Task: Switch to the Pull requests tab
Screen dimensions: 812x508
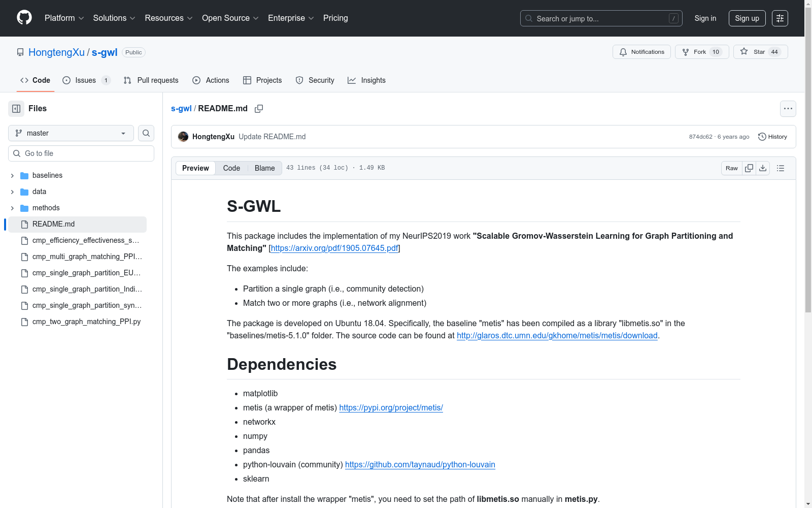Action: (x=151, y=80)
